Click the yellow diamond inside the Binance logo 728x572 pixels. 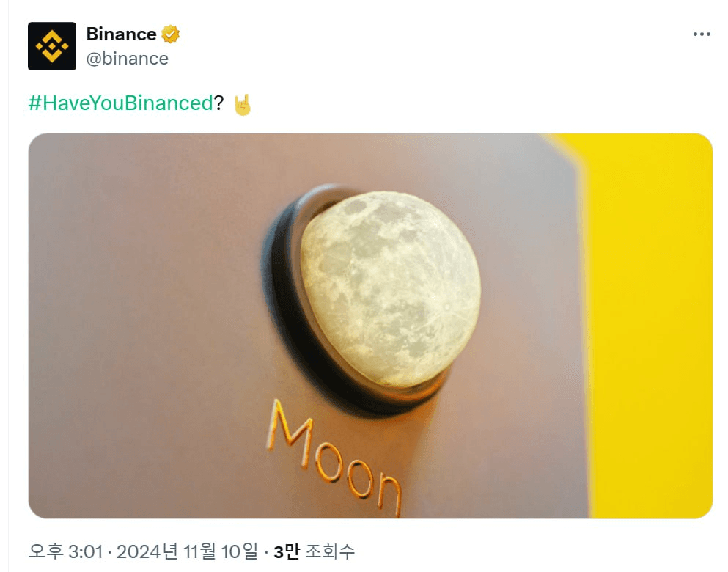pyautogui.click(x=52, y=46)
